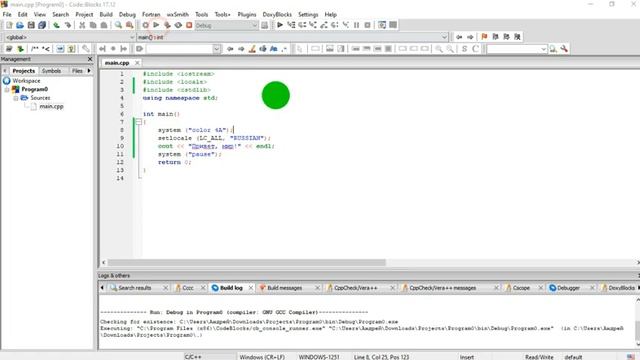Collapse the main function fold marker
The height and width of the screenshot is (360, 640).
click(x=139, y=122)
